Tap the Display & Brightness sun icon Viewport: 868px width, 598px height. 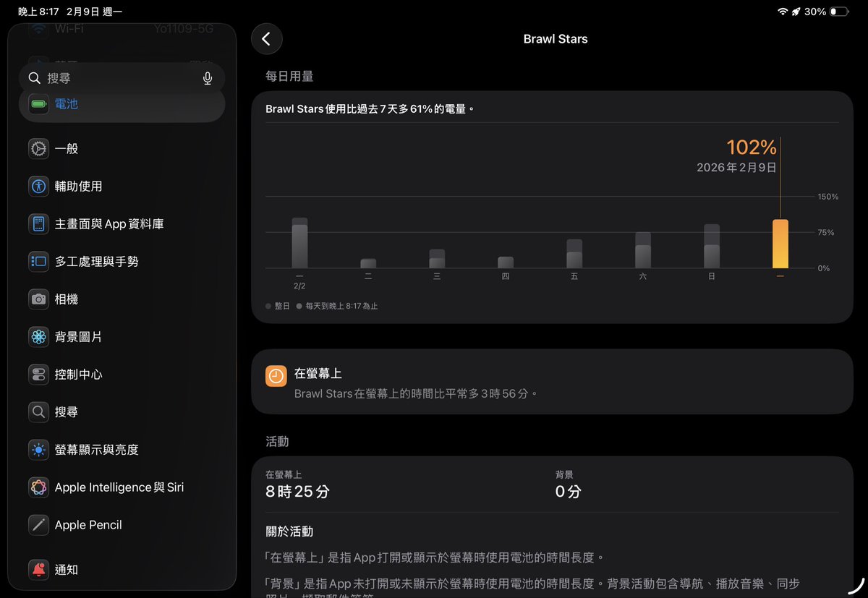[x=38, y=450]
